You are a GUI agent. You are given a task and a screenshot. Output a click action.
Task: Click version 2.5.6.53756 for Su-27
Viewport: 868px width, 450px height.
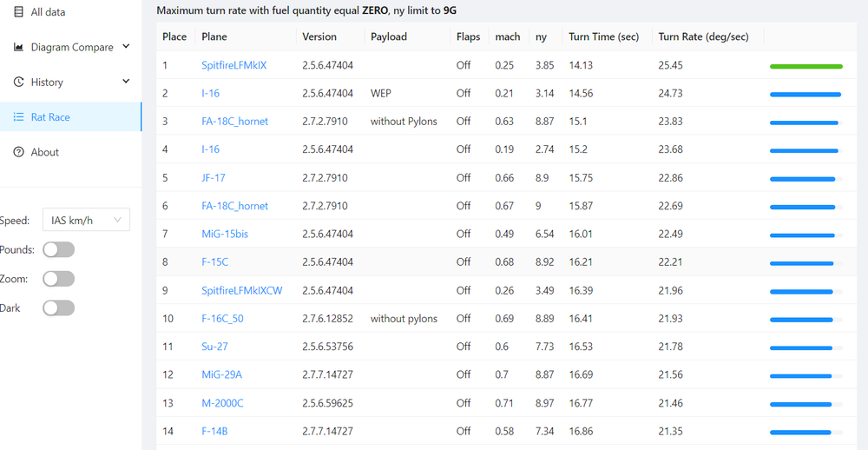[x=328, y=347]
